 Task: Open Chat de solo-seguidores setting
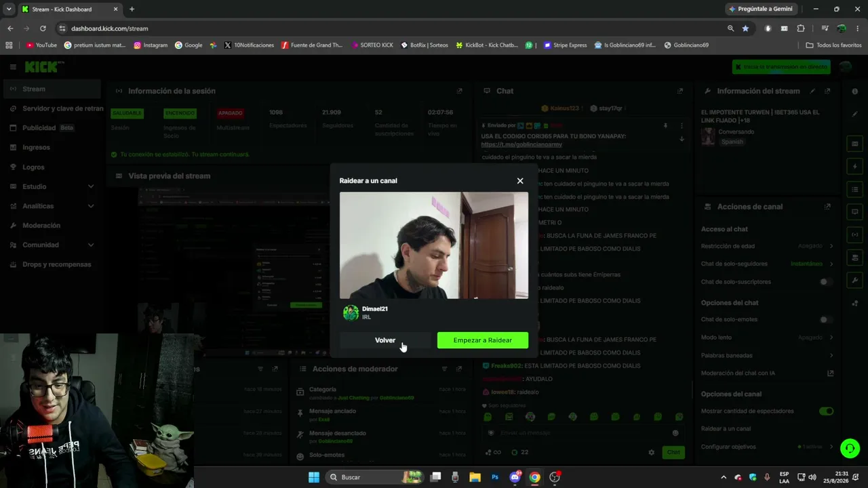tap(767, 264)
